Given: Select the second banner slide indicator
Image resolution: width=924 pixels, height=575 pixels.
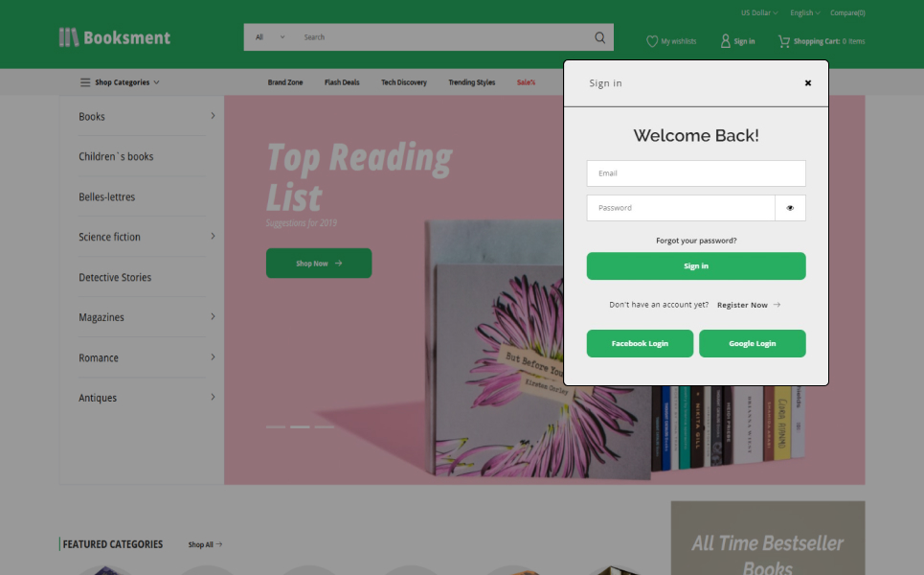Looking at the screenshot, I should coord(300,426).
